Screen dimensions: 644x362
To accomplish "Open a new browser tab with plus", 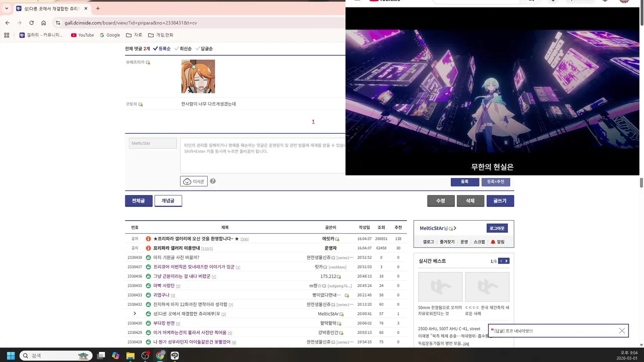I will (x=98, y=9).
